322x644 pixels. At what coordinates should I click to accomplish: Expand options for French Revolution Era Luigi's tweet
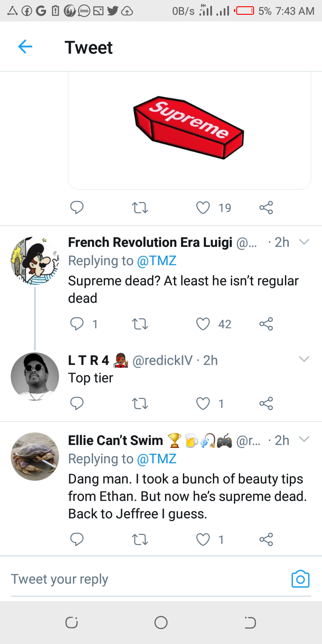tap(304, 242)
